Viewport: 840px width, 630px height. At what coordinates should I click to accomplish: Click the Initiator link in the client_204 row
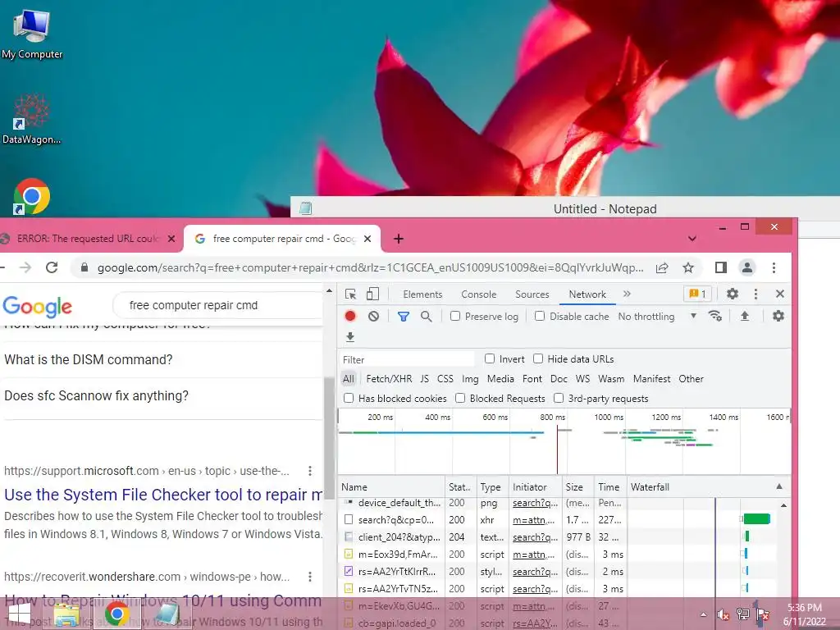535,537
